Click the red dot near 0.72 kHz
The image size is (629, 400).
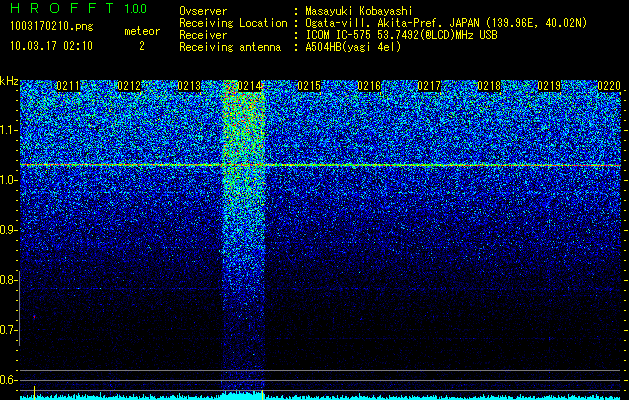point(34,317)
